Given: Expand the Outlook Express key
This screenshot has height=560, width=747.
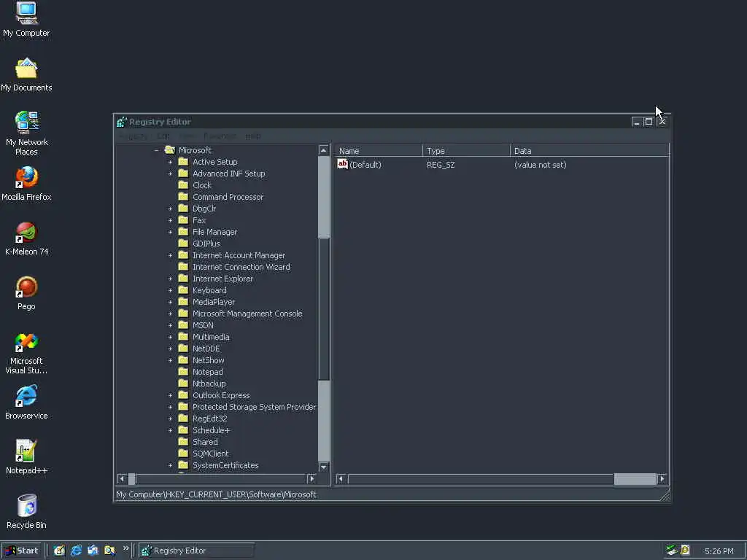Looking at the screenshot, I should point(170,395).
